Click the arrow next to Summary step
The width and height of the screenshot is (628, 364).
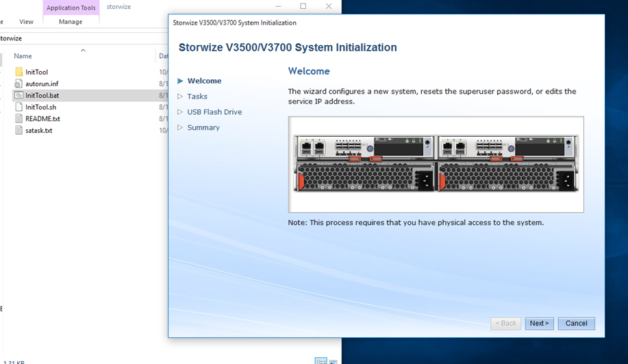click(180, 128)
